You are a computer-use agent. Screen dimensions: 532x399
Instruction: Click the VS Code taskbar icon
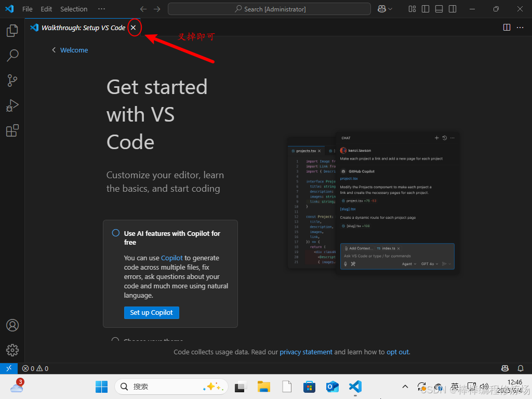[355, 387]
